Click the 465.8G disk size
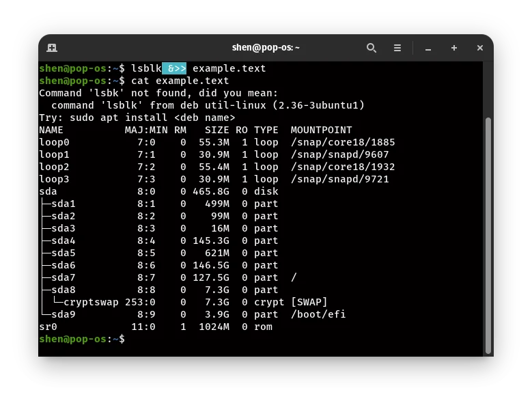 [211, 191]
